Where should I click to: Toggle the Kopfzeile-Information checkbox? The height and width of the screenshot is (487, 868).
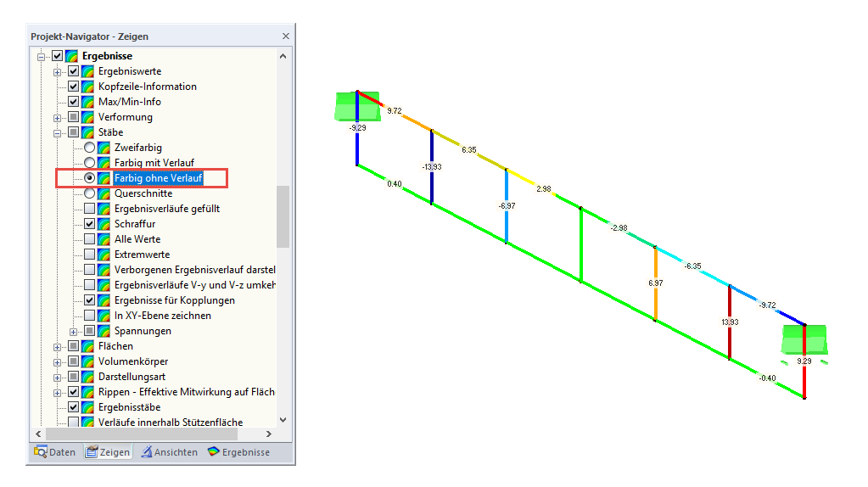point(73,87)
